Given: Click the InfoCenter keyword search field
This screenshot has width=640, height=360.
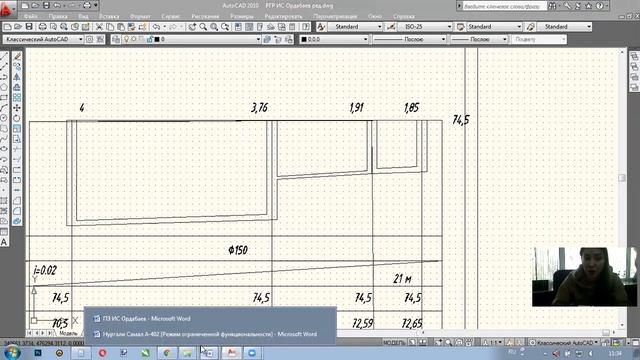Looking at the screenshot, I should click(x=505, y=6).
